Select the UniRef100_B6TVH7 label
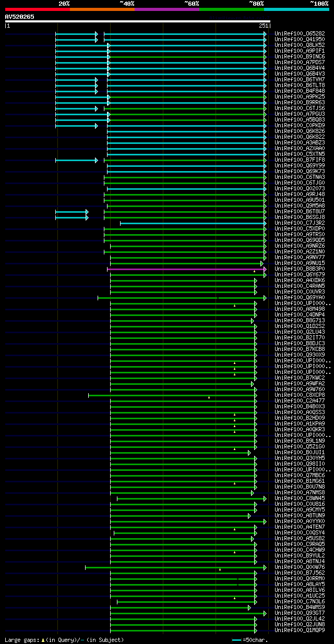 pos(300,79)
